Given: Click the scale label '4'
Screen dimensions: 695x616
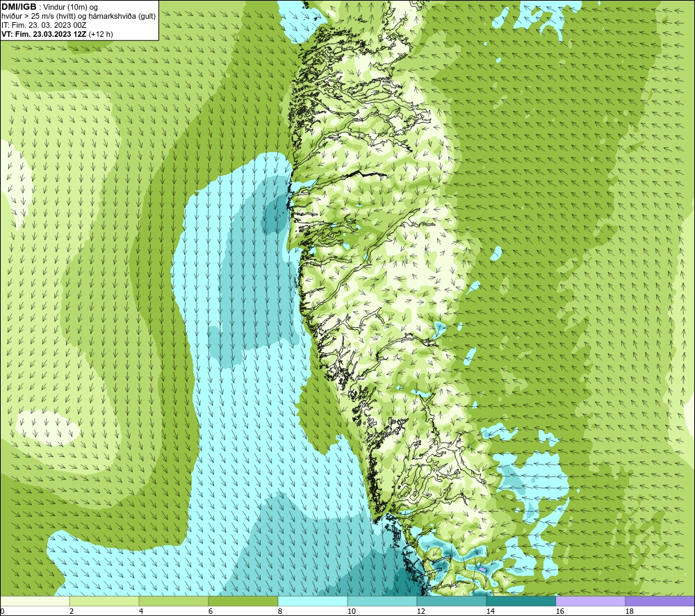Looking at the screenshot, I should pyautogui.click(x=141, y=612).
